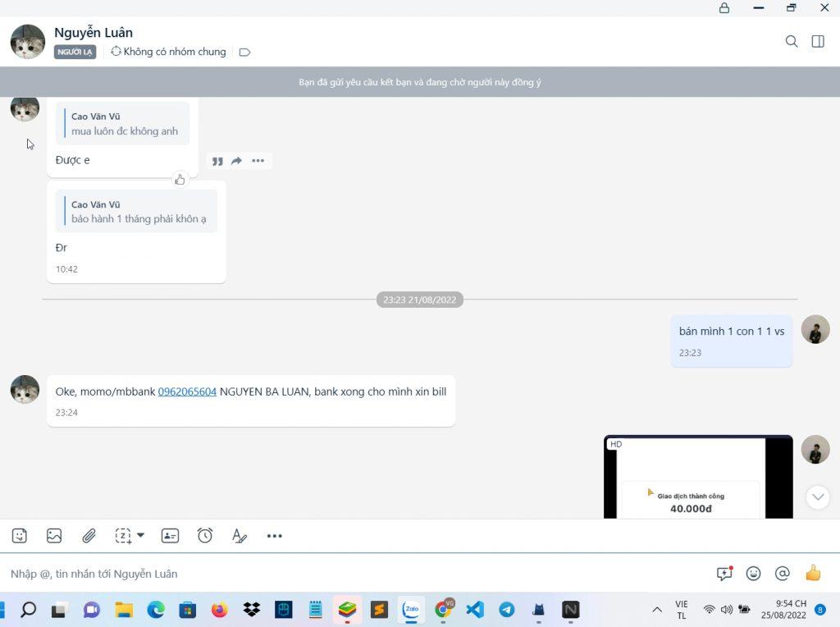Search messages using the magnifier icon
The width and height of the screenshot is (840, 627).
click(792, 41)
